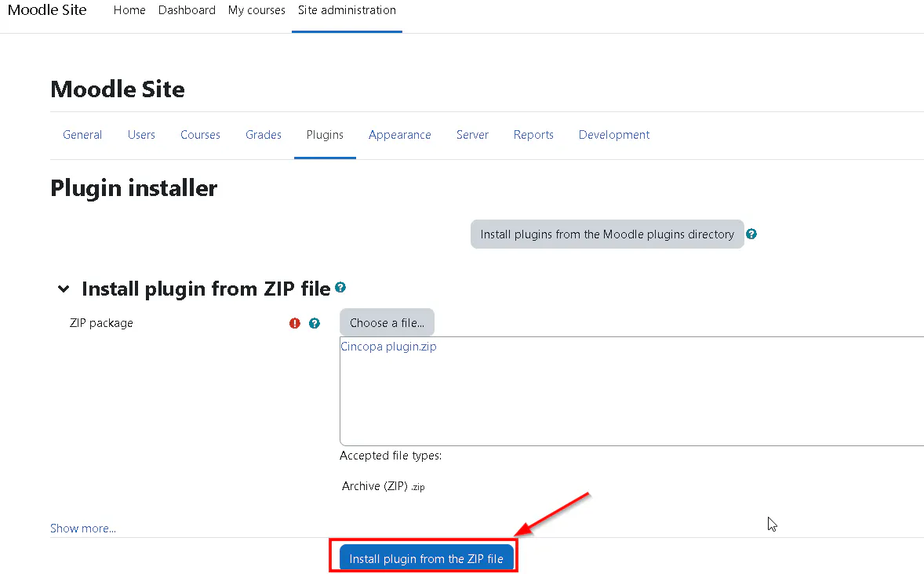
Task: Click the ZIP package file drop area
Action: click(x=631, y=391)
